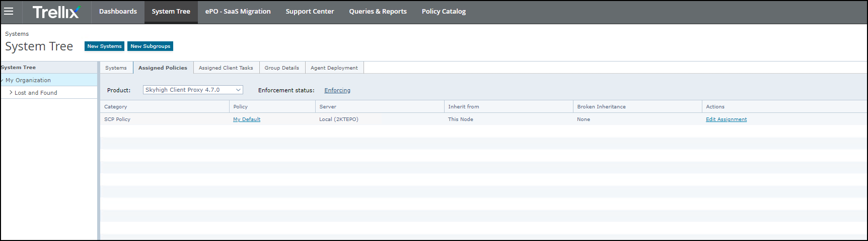The image size is (868, 241).
Task: Click the New Systems button
Action: 104,46
